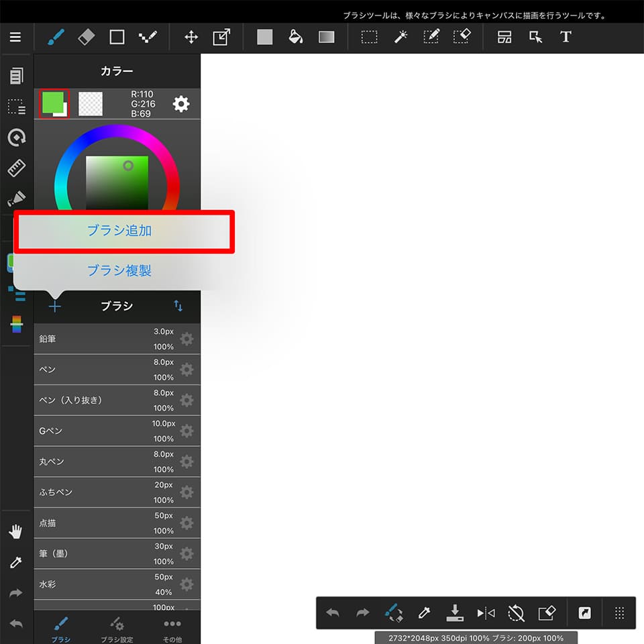
Task: Toggle horizontal canvas flip
Action: coord(486,613)
